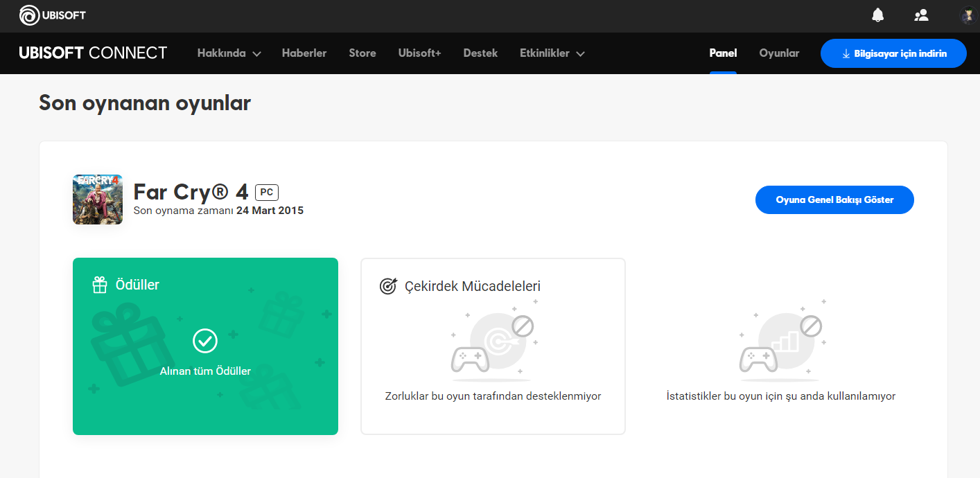Click the unavailable statistics chart illustration
This screenshot has width=980, height=478.
tap(781, 341)
